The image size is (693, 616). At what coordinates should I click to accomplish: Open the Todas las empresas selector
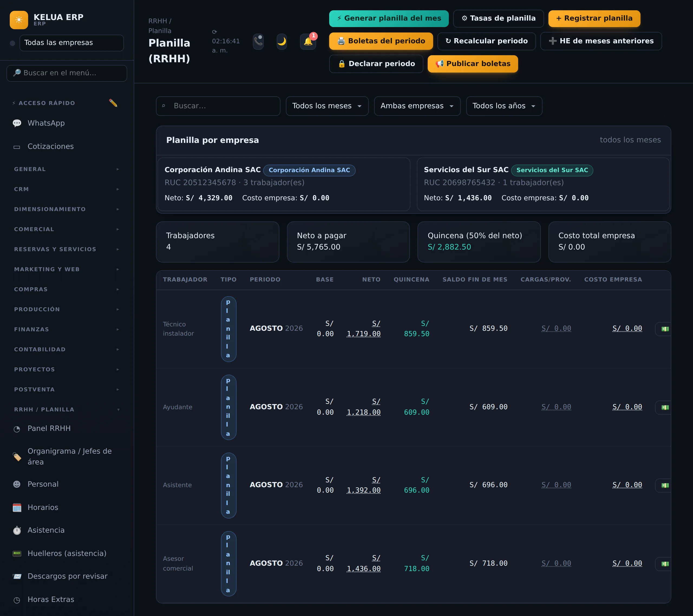tap(71, 43)
